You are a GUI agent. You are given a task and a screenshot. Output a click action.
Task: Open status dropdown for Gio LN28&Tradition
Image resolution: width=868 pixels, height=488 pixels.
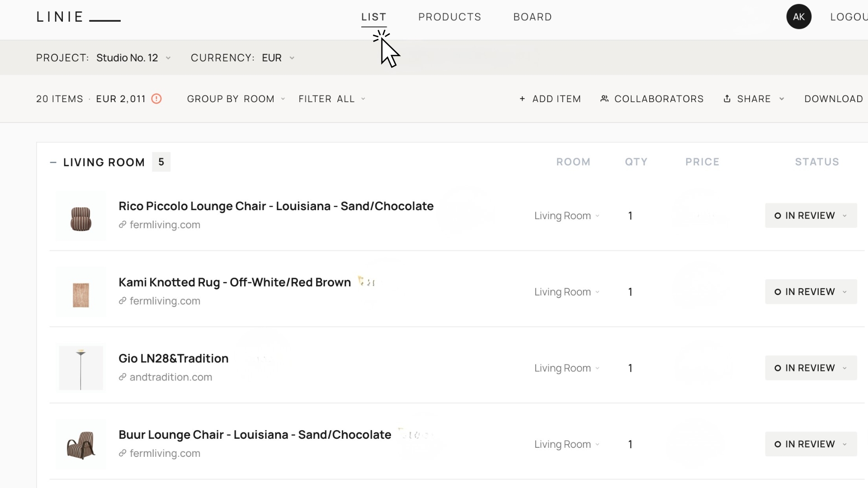(811, 368)
